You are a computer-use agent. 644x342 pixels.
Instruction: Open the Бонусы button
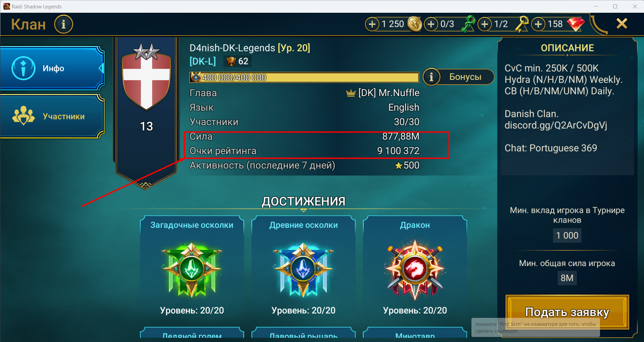pyautogui.click(x=458, y=77)
